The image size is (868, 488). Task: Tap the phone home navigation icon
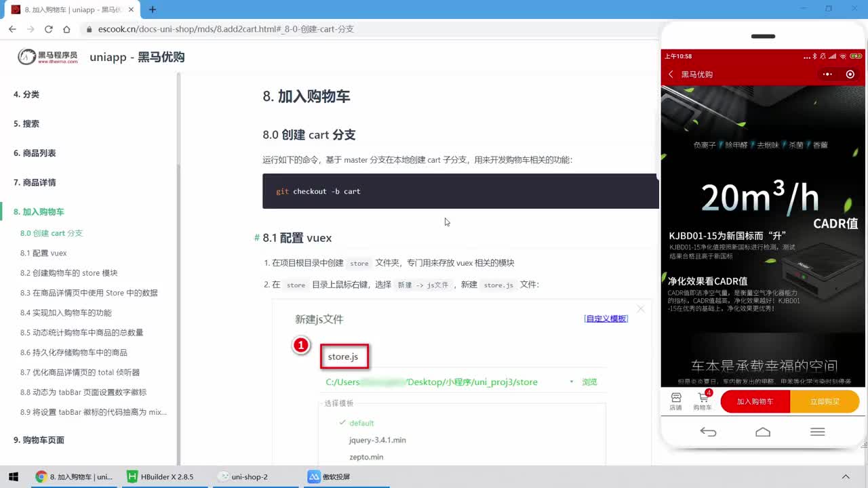pos(763,432)
